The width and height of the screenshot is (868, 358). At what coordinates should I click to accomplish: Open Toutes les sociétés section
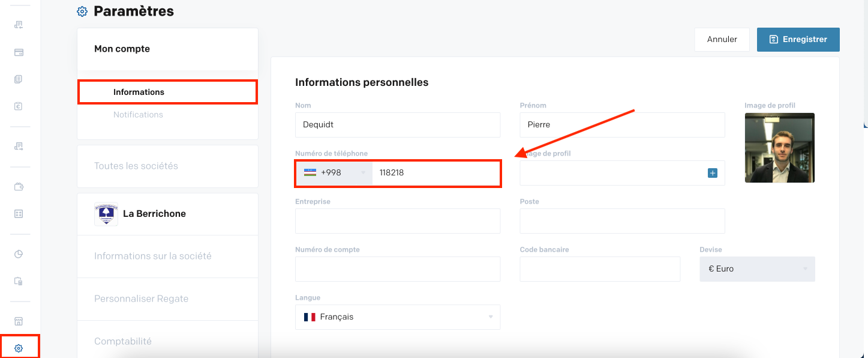point(167,166)
